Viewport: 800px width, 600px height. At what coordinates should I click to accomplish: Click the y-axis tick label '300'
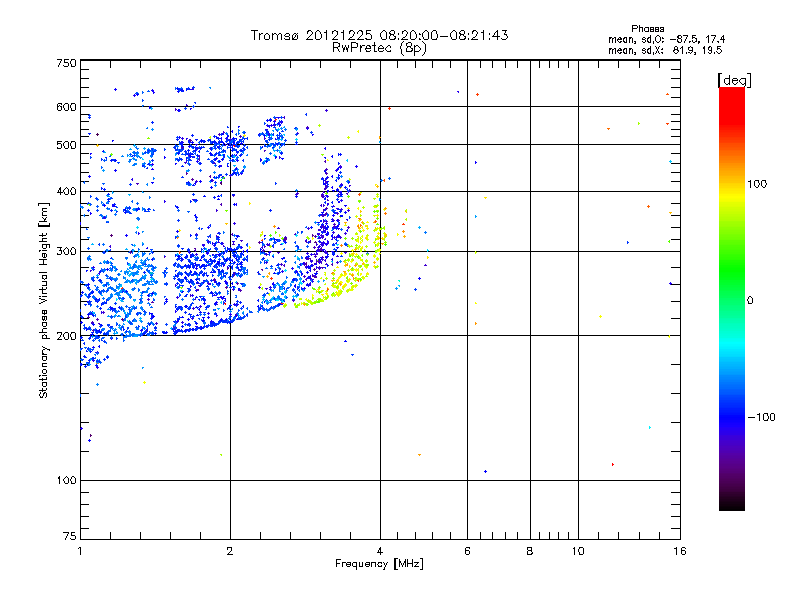click(x=66, y=252)
